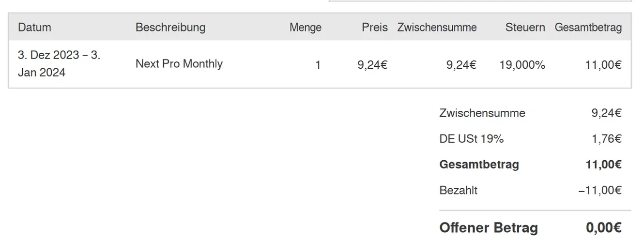Click the Steuern column header
Viewport: 644px width, 242px height.
point(525,27)
